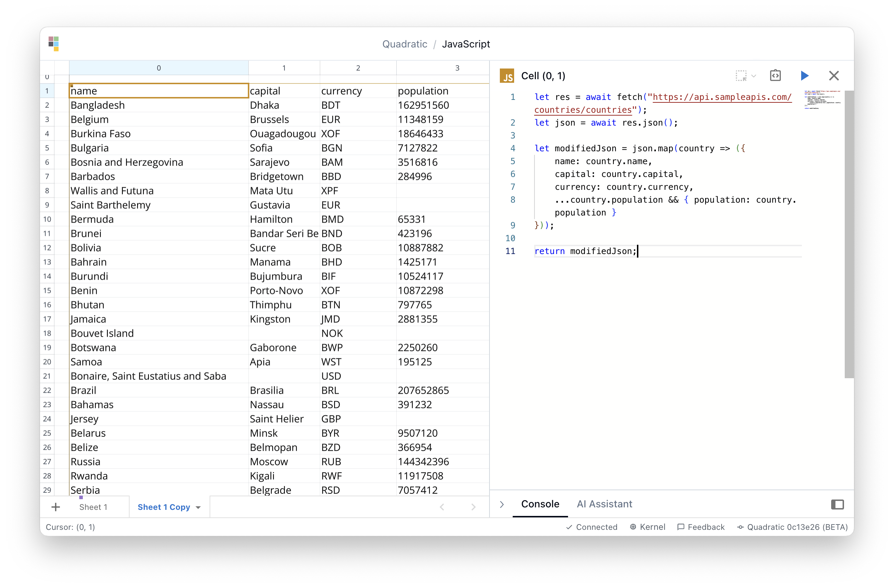Open the Kernel status menu
The image size is (894, 588).
click(x=647, y=527)
